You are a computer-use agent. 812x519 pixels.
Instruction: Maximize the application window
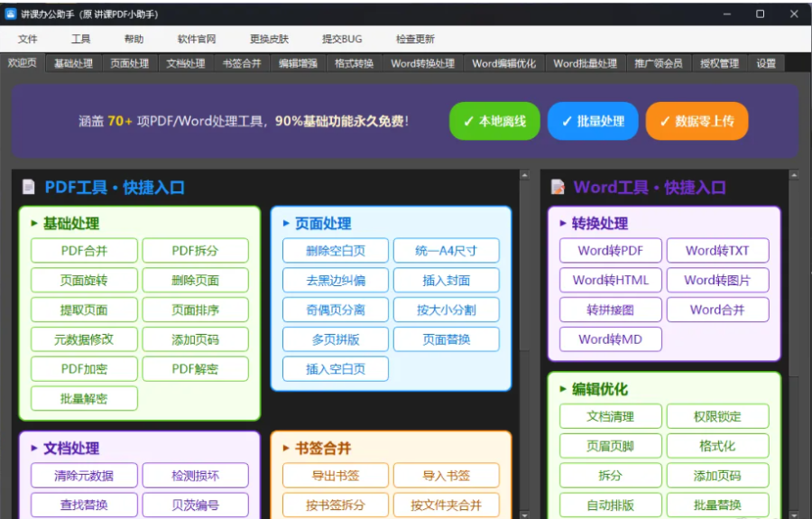coord(760,14)
